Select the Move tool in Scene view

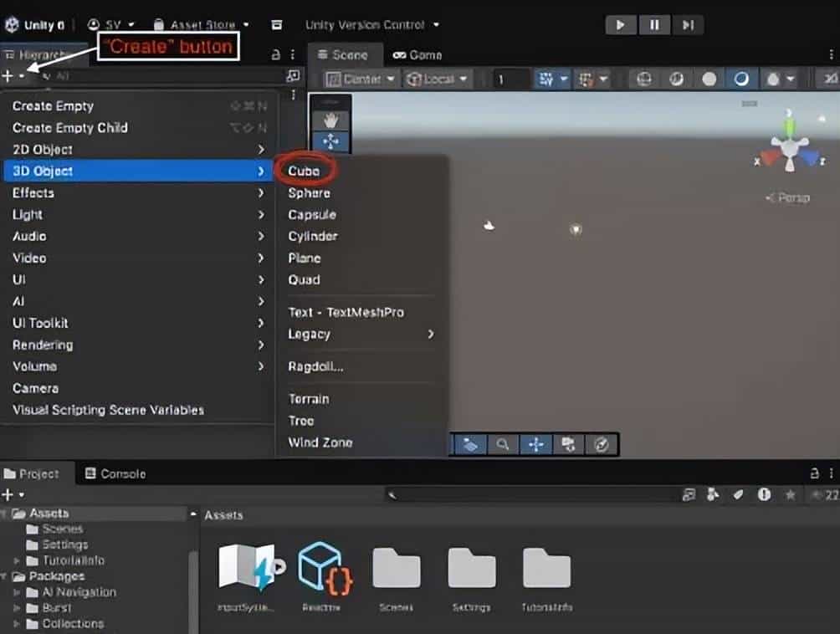tap(330, 142)
